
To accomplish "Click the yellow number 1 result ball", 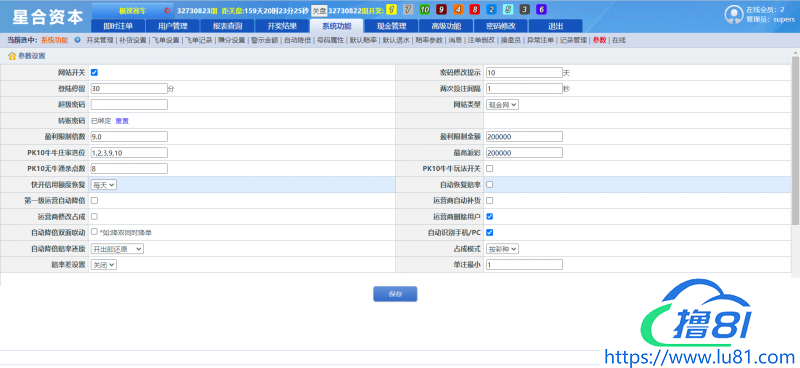I will (x=391, y=10).
